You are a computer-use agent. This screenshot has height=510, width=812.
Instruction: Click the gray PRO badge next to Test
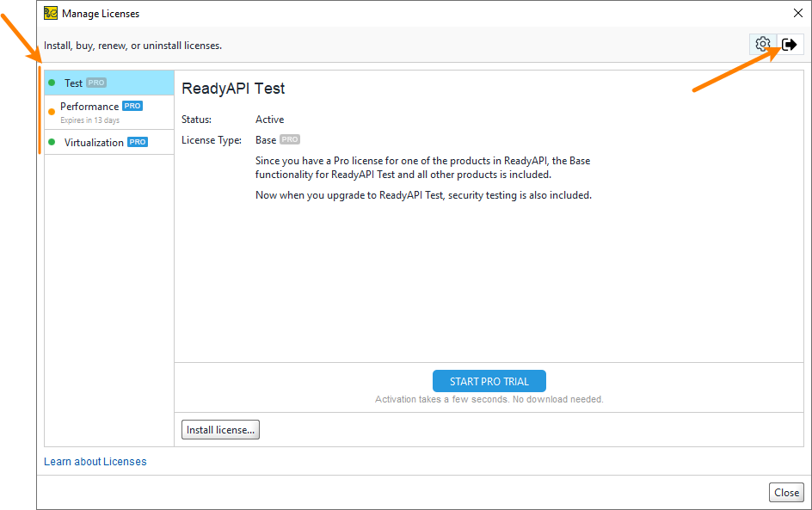coord(96,83)
